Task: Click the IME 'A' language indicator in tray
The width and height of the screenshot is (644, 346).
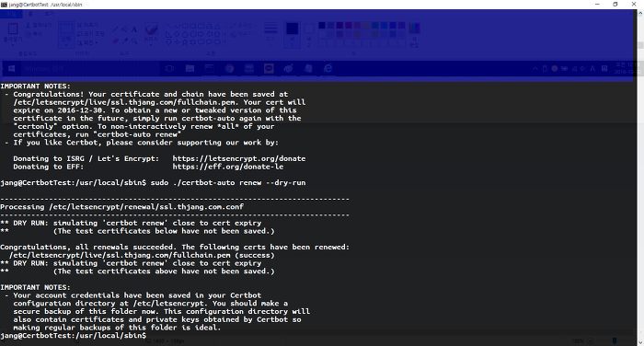Action: click(x=592, y=69)
